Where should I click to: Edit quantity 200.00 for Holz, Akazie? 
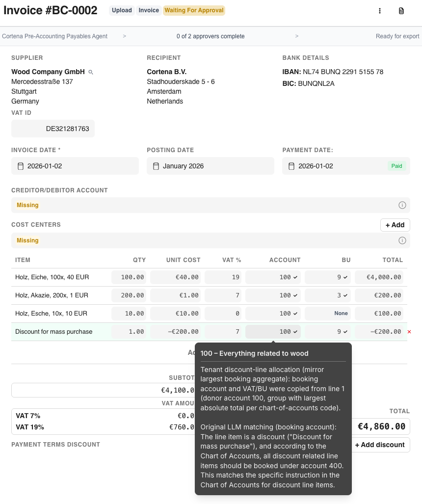pyautogui.click(x=129, y=295)
